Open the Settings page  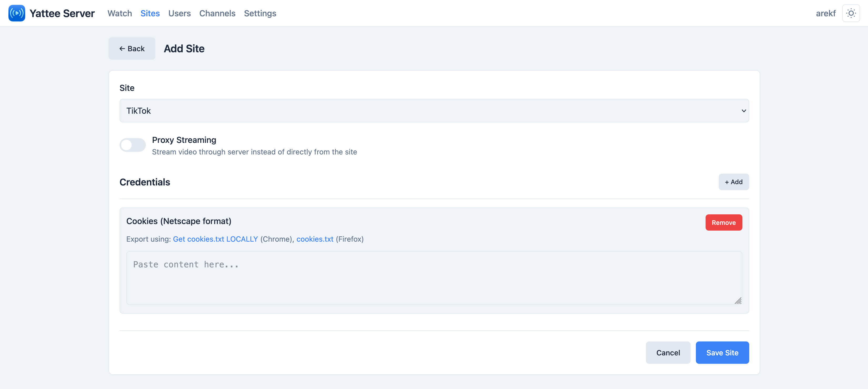[x=260, y=13]
